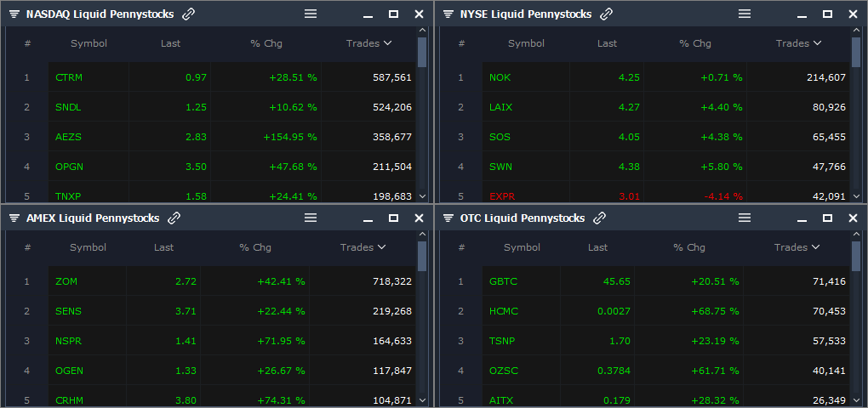
Task: Select SNDL symbol in NASDAQ list
Action: pos(68,107)
